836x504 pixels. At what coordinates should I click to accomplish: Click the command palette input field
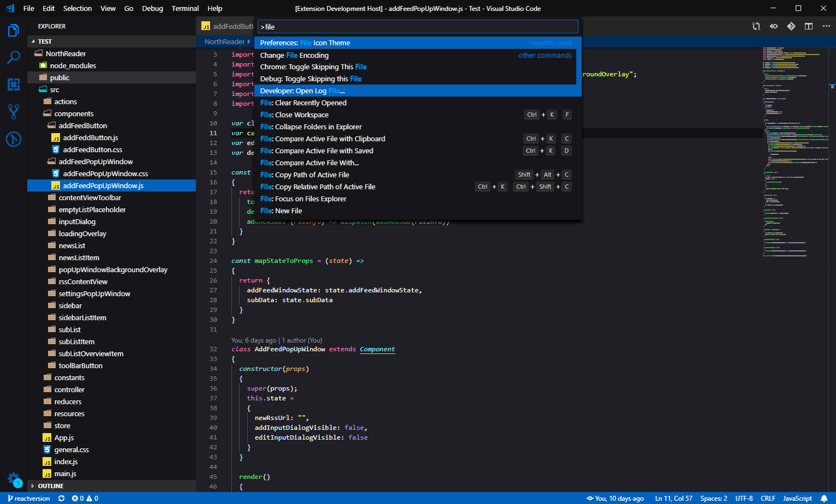click(417, 27)
